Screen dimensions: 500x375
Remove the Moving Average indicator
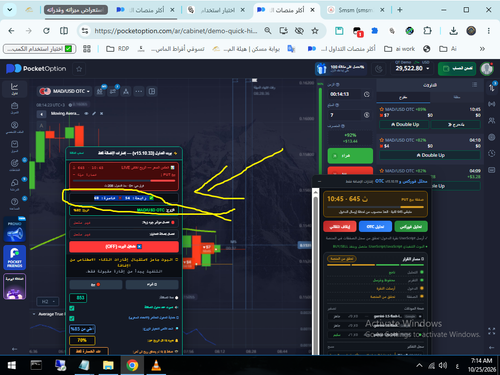(102, 114)
